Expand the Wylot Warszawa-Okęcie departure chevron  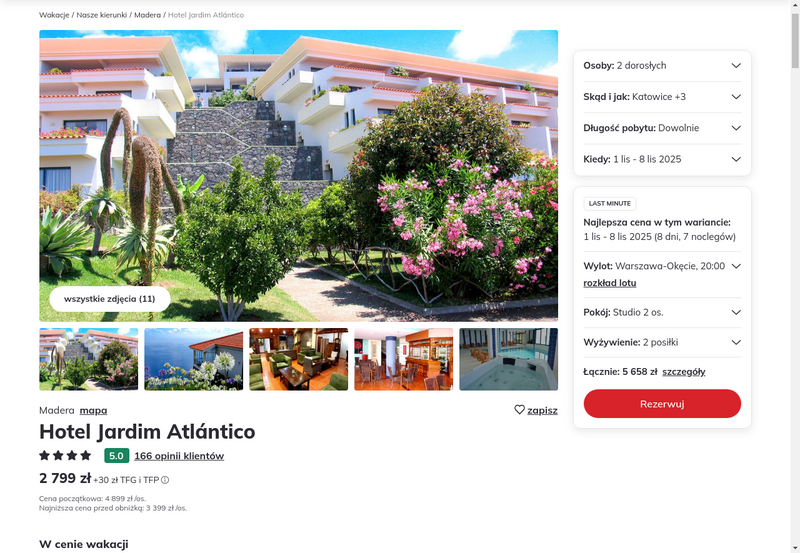(736, 266)
